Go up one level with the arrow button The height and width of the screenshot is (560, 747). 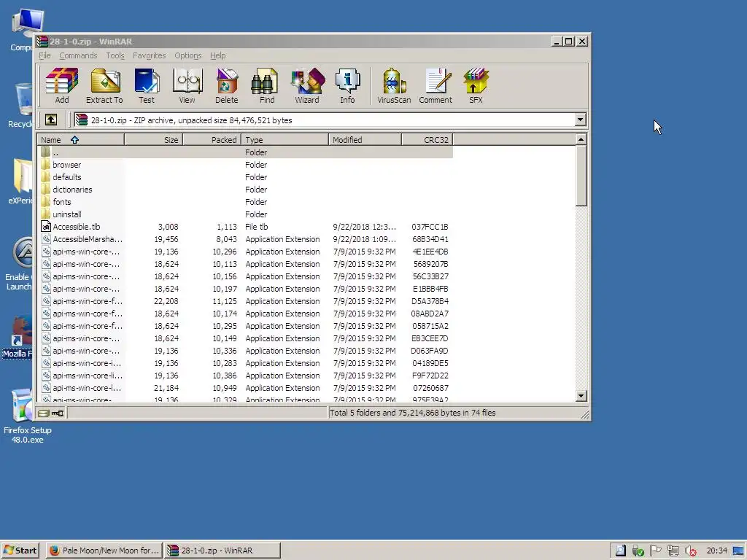pyautogui.click(x=51, y=120)
